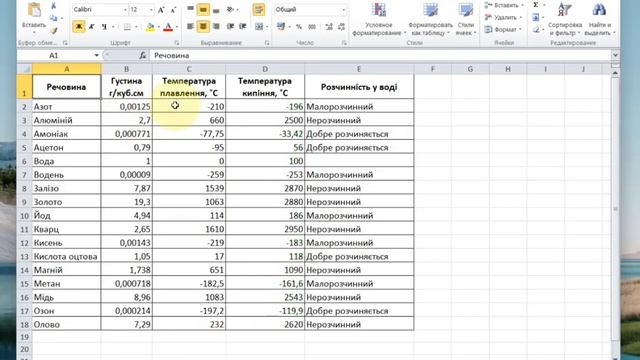This screenshot has height=360, width=640.
Task: Click the AutoSum sigma icon
Action: (536, 5)
